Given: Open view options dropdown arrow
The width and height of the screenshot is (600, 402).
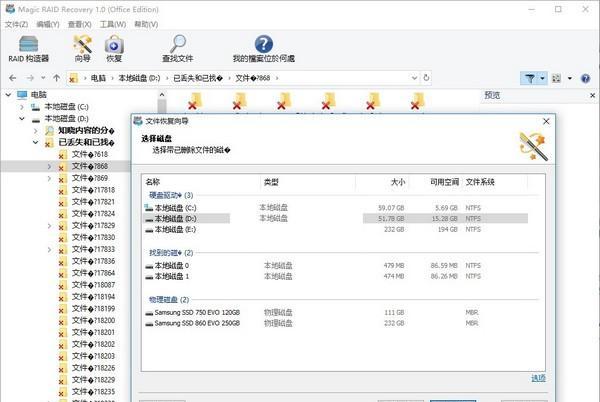Looking at the screenshot, I should pos(570,78).
